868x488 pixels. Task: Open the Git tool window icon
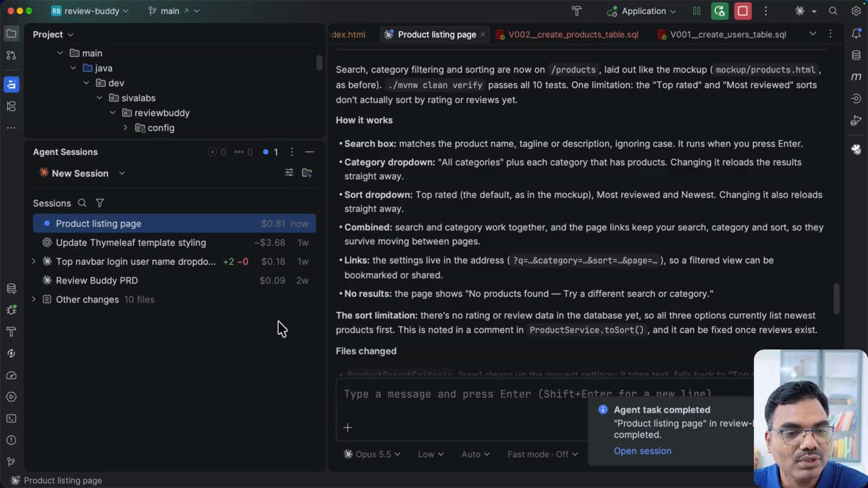(x=11, y=462)
